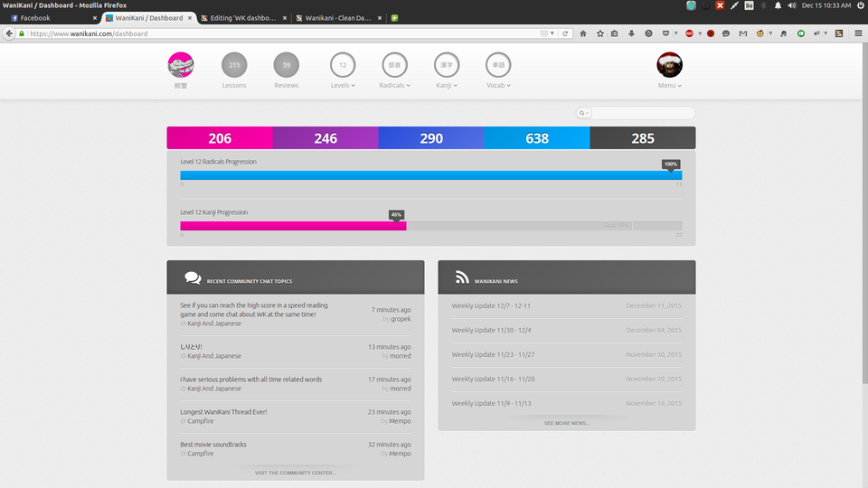The width and height of the screenshot is (868, 488).
Task: Click the URL address bar
Action: 282,33
